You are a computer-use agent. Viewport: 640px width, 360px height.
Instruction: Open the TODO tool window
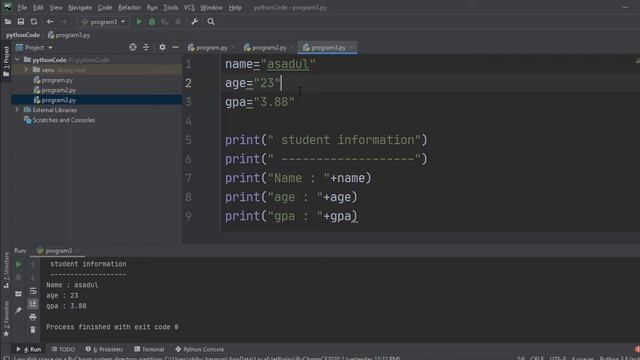63,349
